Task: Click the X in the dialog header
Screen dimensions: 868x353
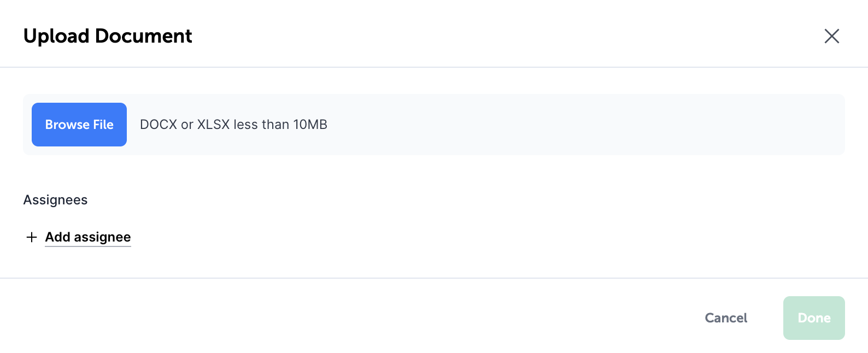Action: click(831, 36)
